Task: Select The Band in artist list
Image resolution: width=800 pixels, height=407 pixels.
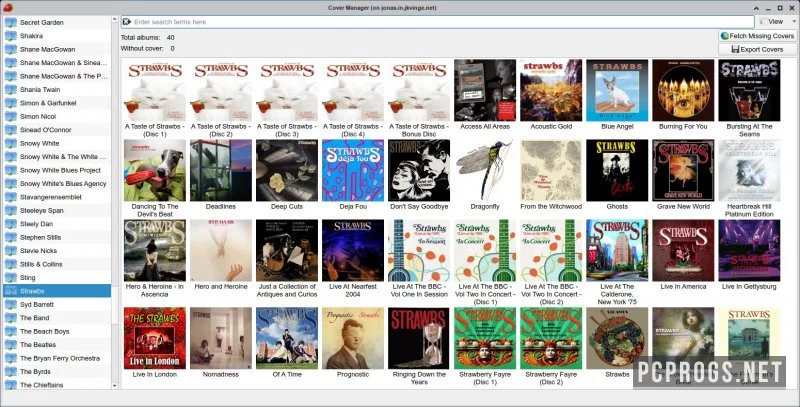Action: (57, 318)
